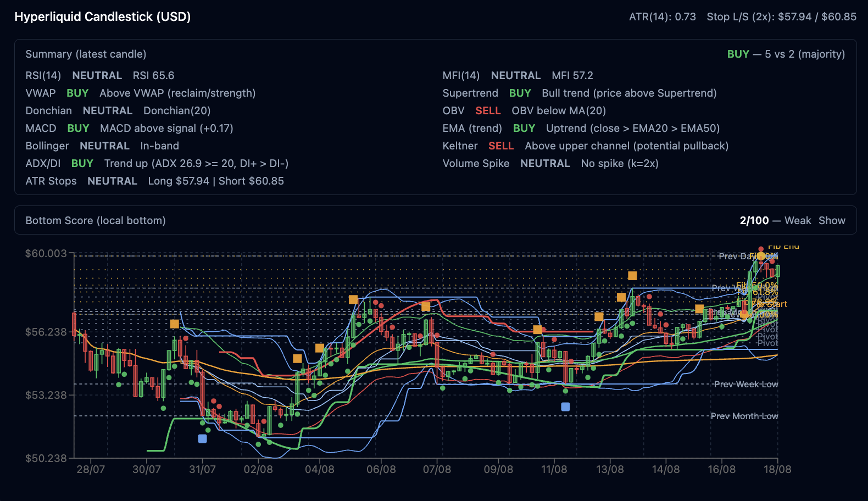Select the 14/08 date axis label
The width and height of the screenshot is (868, 501).
click(666, 469)
